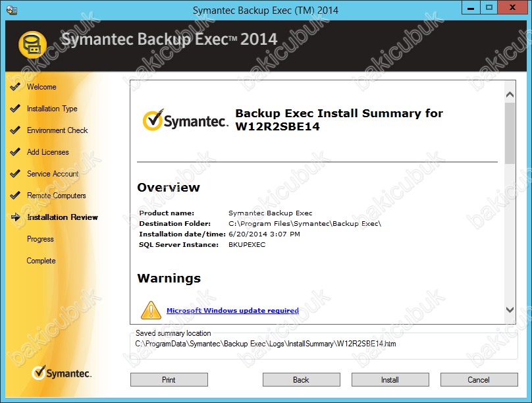Print the install summary
The image size is (532, 403).
(x=169, y=379)
